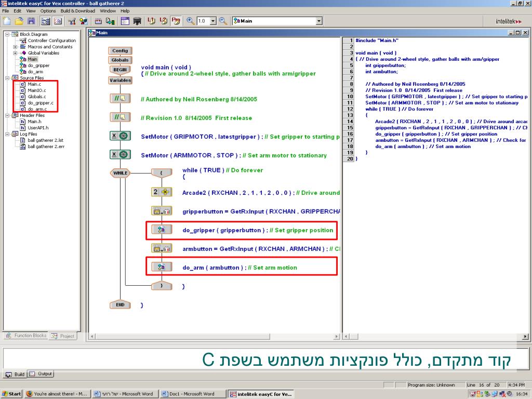Click the comment block icon beside Revision 1.0
This screenshot has height=399, width=532.
(120, 117)
